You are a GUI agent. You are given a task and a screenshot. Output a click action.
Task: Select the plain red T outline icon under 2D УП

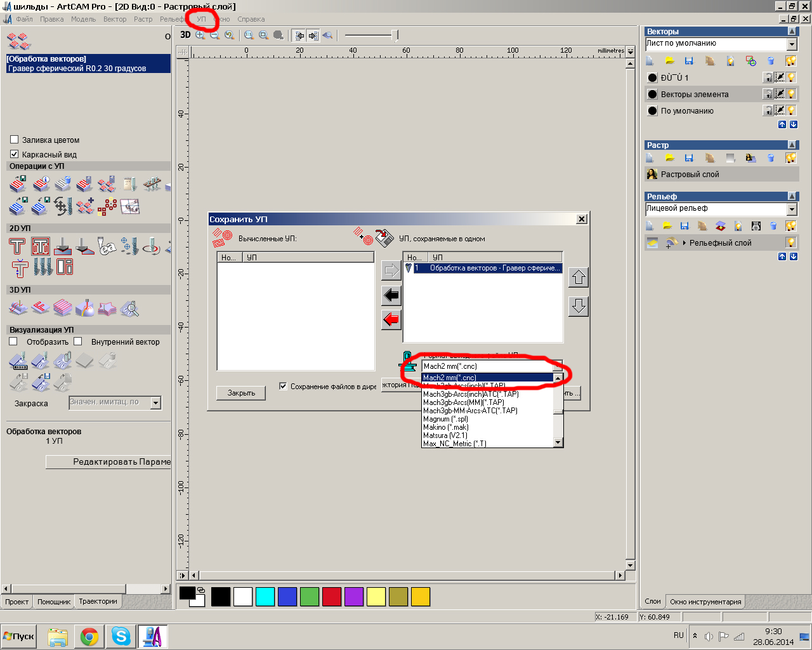[x=17, y=246]
